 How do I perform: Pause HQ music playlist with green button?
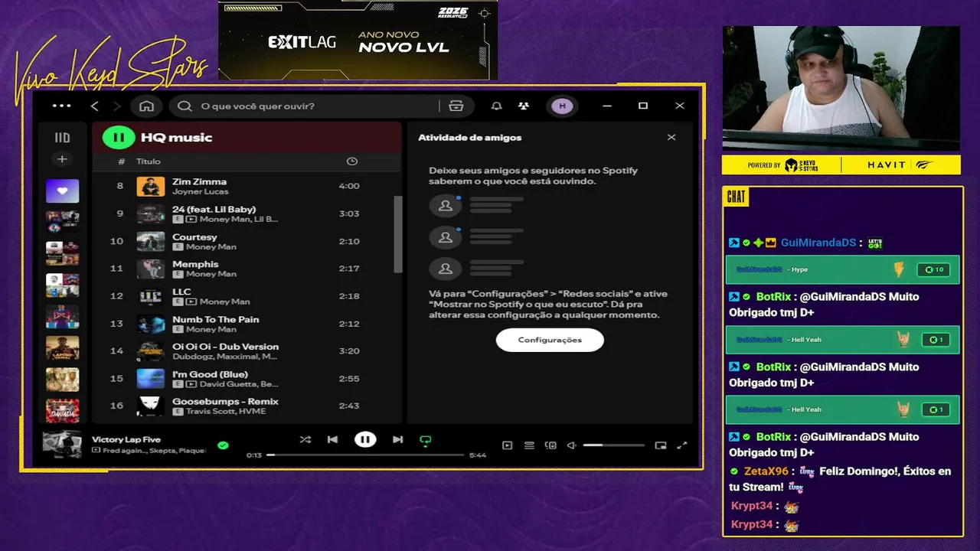click(x=118, y=138)
